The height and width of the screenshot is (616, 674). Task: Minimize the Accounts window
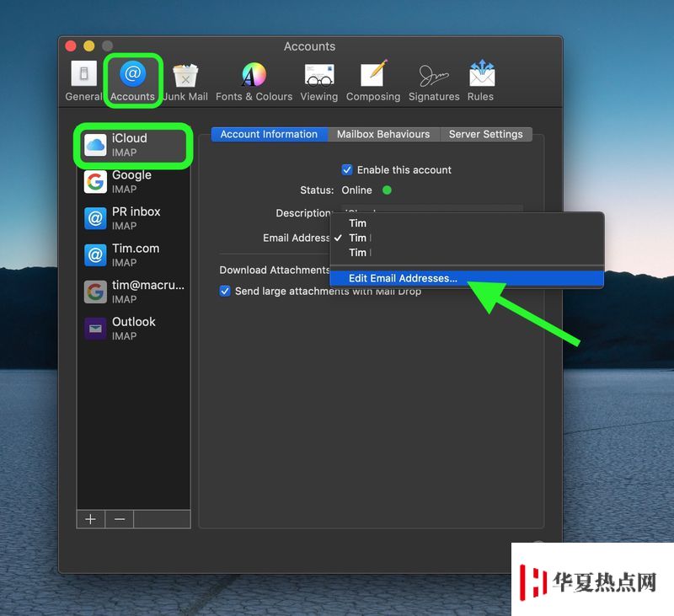point(89,46)
